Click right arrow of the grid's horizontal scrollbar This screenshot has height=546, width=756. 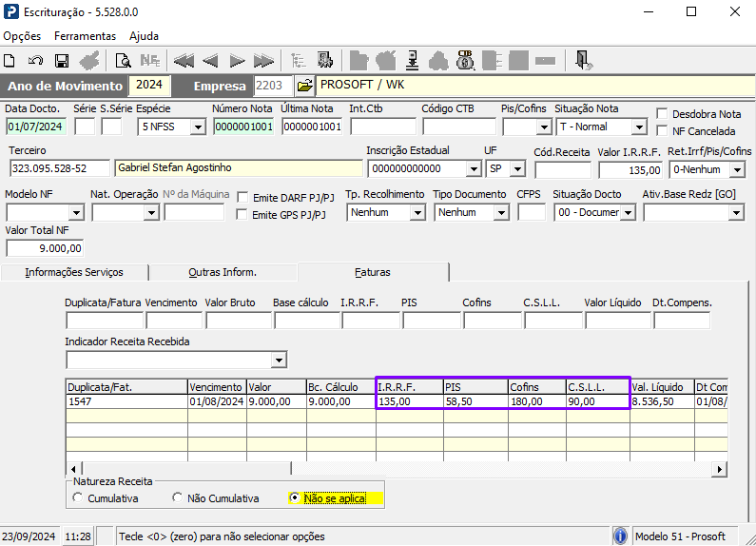coord(721,469)
